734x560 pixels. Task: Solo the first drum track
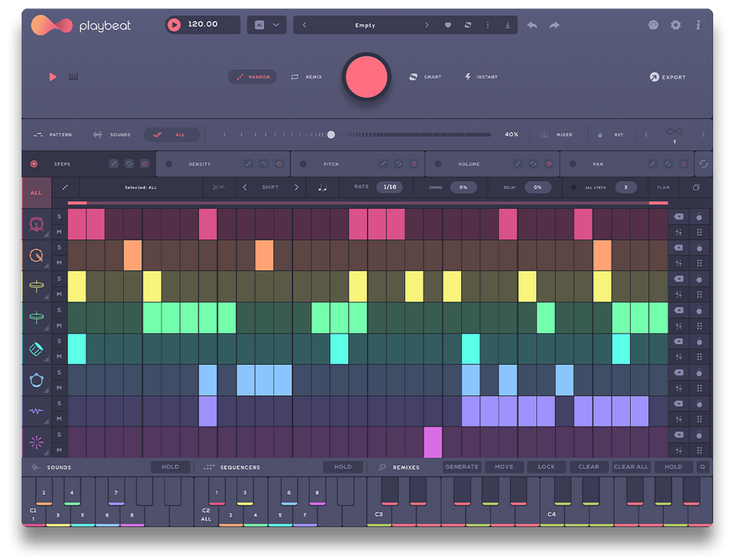click(x=59, y=217)
